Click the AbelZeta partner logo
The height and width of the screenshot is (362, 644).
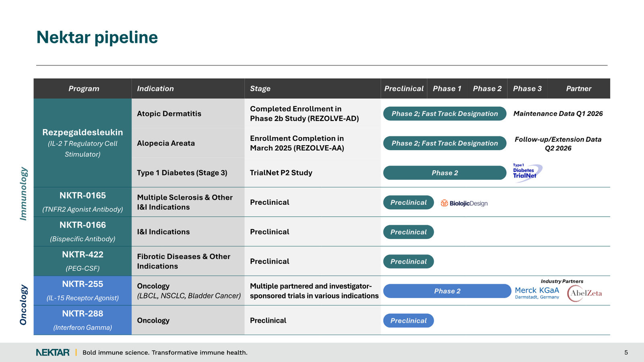(x=584, y=293)
